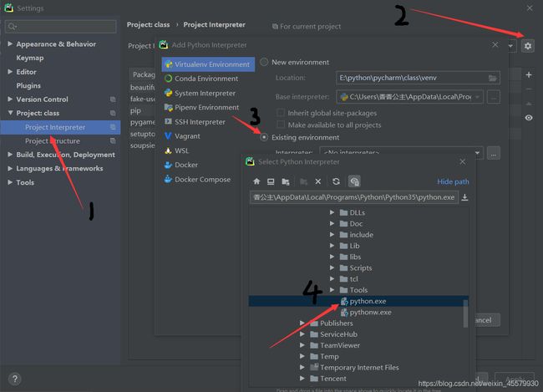
Task: Click the gear icon beside the project interpreter
Action: 528,46
